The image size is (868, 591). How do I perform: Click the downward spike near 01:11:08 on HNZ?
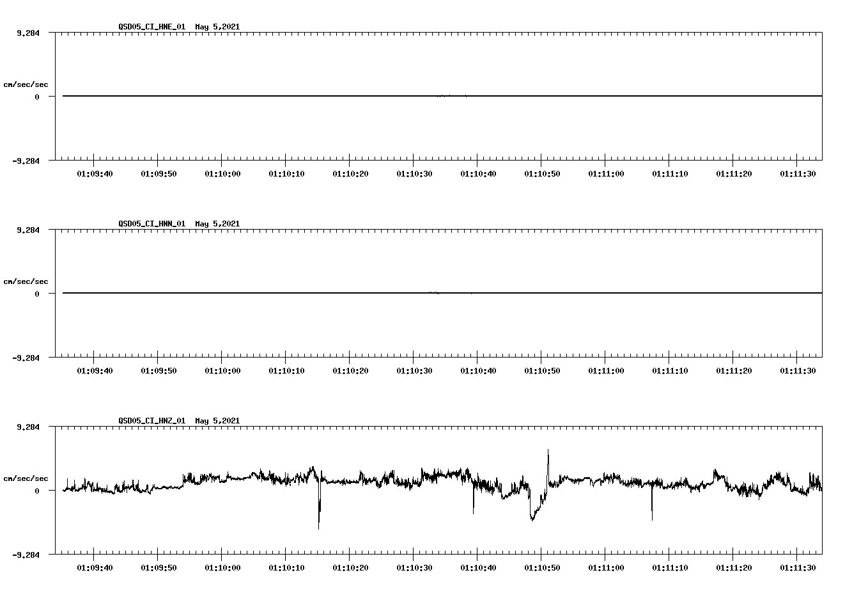(651, 508)
